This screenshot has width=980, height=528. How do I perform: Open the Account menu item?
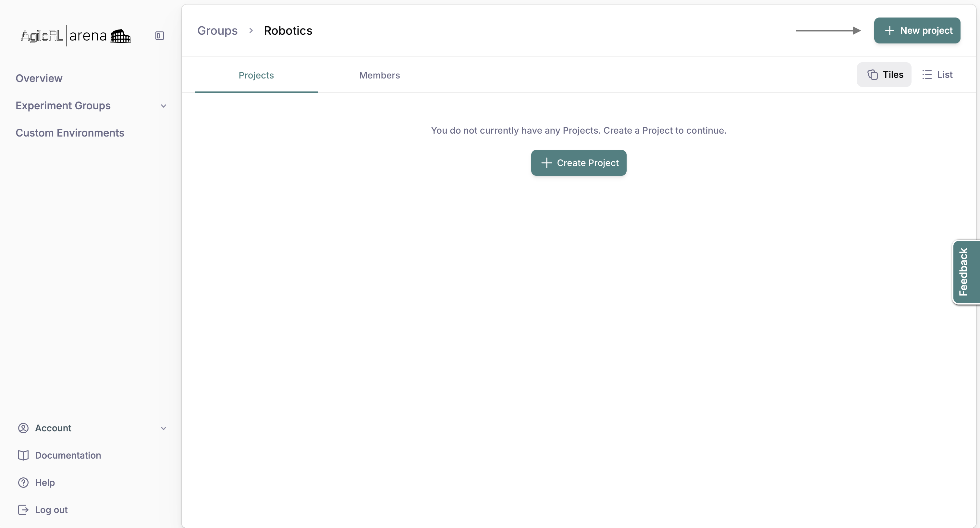point(53,428)
